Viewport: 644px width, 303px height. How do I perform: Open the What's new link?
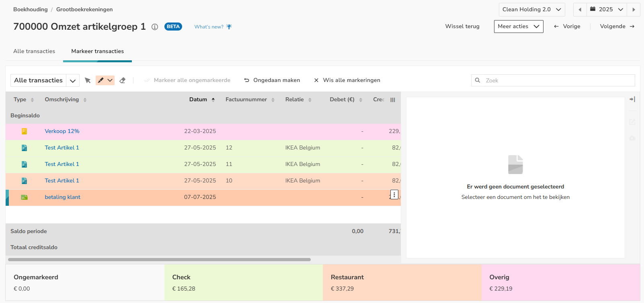[x=209, y=27]
